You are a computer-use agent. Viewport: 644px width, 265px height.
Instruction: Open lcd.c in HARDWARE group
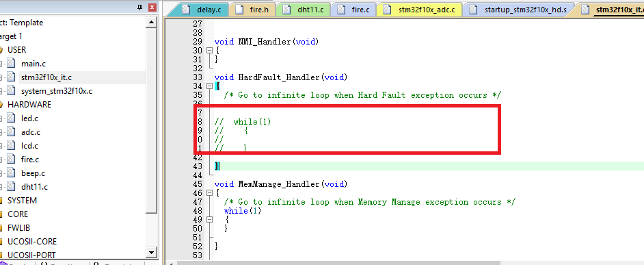pyautogui.click(x=29, y=146)
